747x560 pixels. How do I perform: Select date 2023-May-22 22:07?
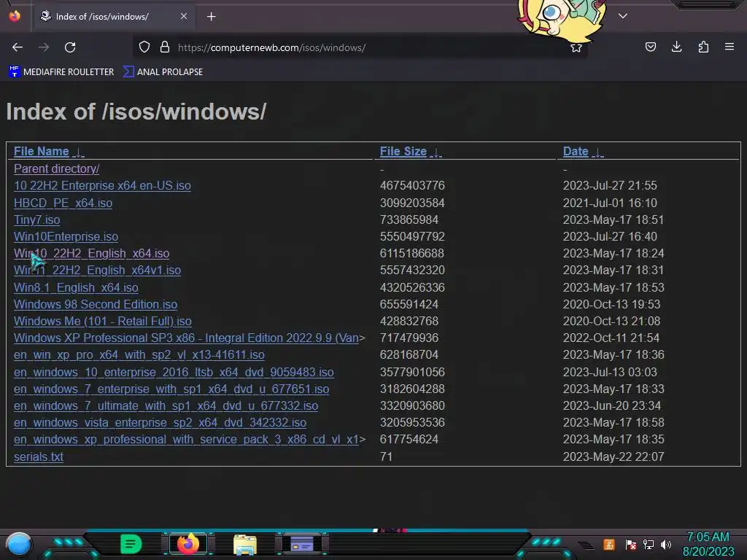613,456
